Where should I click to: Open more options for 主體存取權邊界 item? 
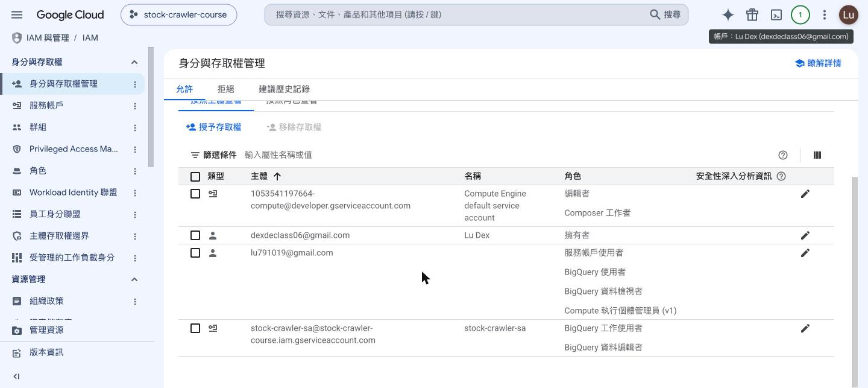coord(135,236)
